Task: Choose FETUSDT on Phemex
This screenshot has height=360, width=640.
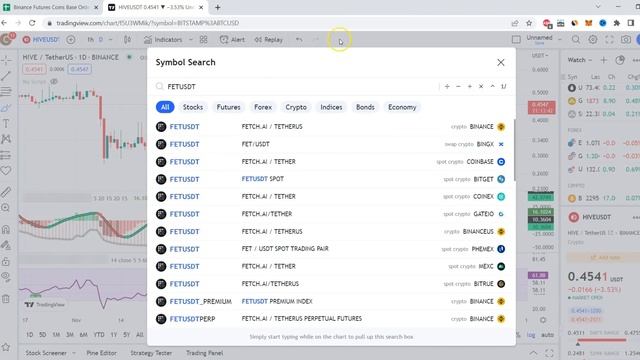Action: 331,249
